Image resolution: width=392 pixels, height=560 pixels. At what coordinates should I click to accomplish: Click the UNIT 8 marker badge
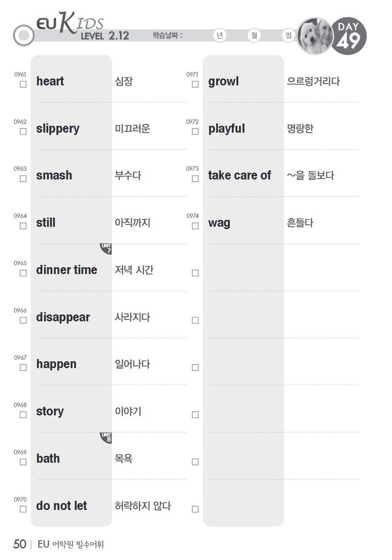click(x=106, y=437)
